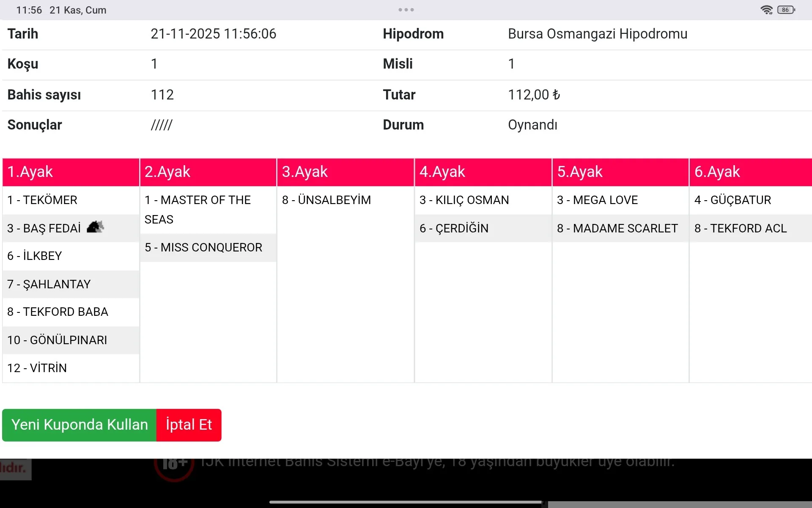This screenshot has width=812, height=508.
Task: Select 12 - VİTRİN row
Action: pos(37,368)
